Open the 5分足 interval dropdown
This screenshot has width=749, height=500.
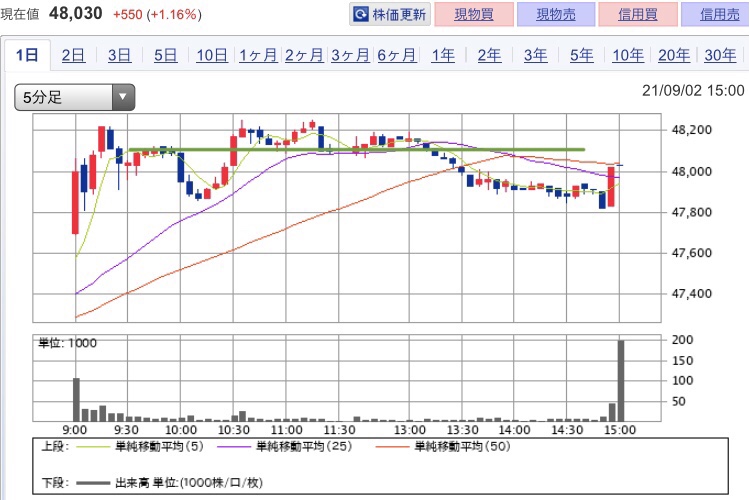[75, 97]
